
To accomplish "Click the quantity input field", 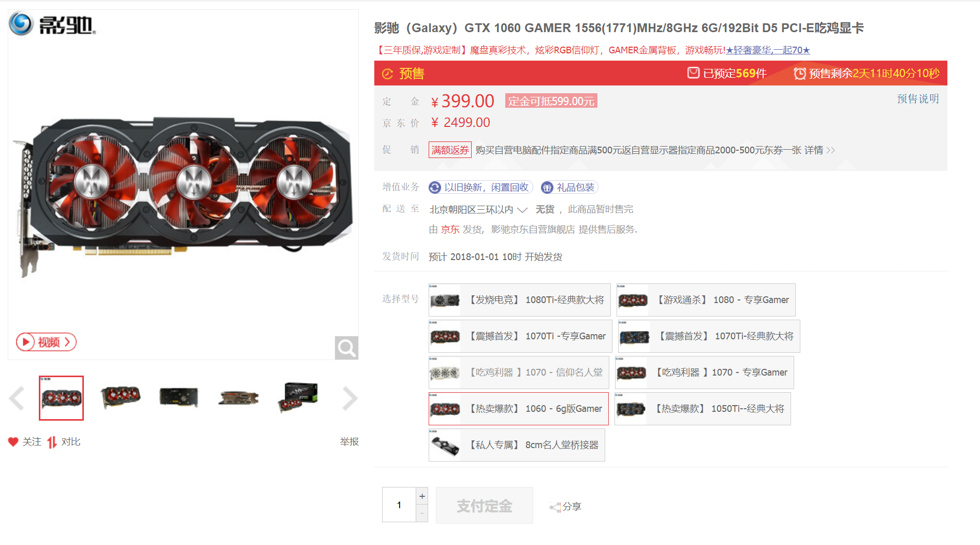I will tap(399, 505).
